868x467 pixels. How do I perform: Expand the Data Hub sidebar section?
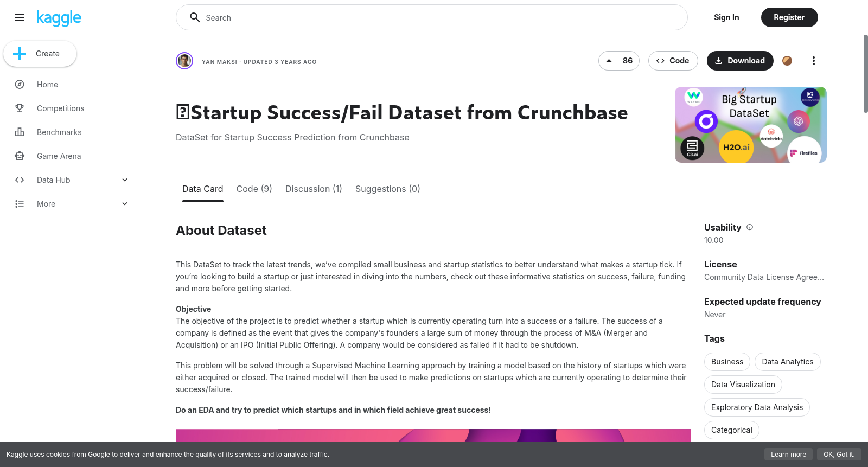pos(69,180)
